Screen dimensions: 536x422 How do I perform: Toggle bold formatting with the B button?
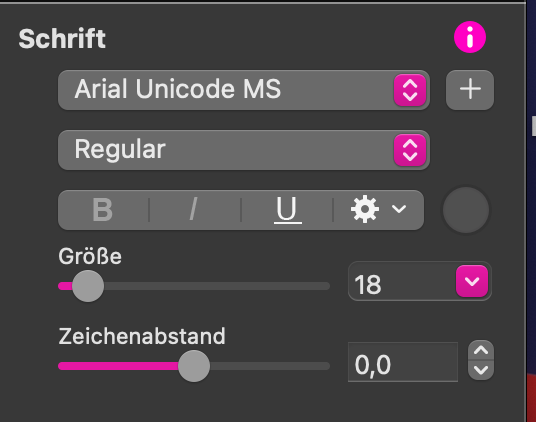point(103,210)
